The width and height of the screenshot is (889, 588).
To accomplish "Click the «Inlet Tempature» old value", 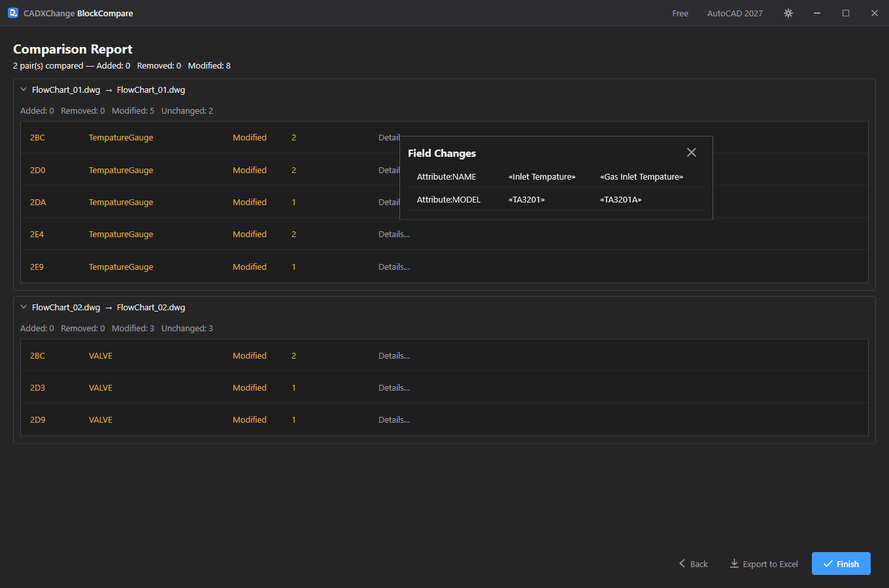I will point(542,176).
